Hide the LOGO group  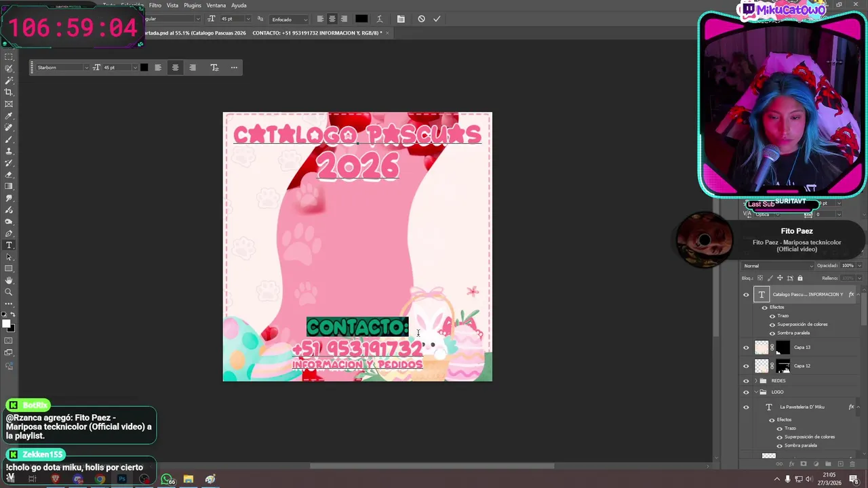coord(747,392)
